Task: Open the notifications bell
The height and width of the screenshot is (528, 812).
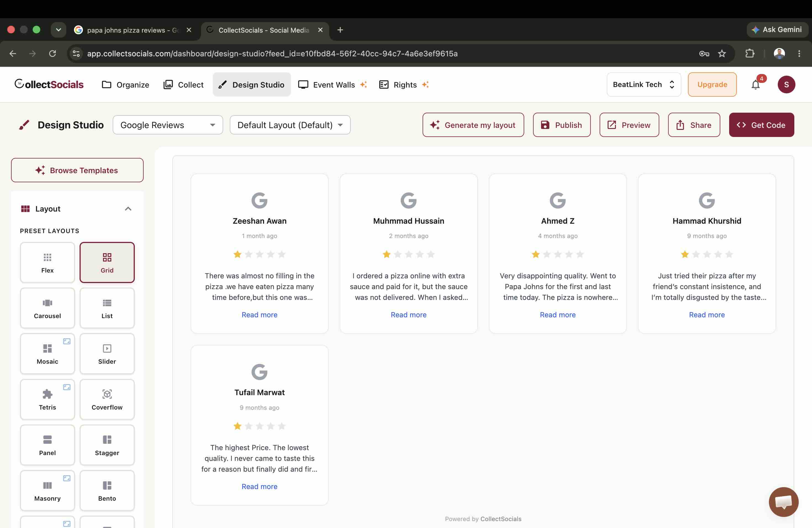Action: coord(756,85)
